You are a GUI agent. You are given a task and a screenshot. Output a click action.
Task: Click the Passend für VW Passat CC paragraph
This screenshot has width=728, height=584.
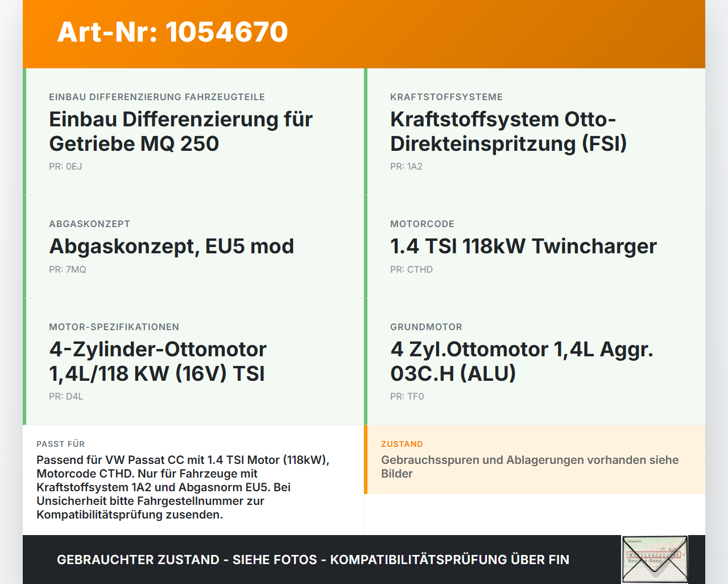tap(183, 487)
